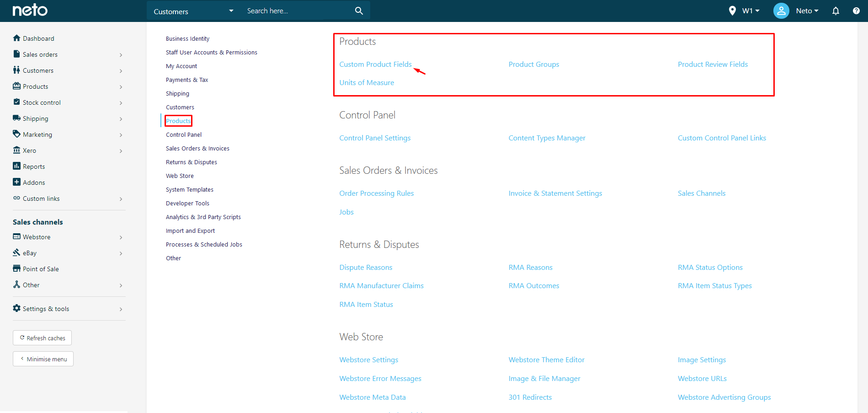Click the Minimise menu button

43,359
